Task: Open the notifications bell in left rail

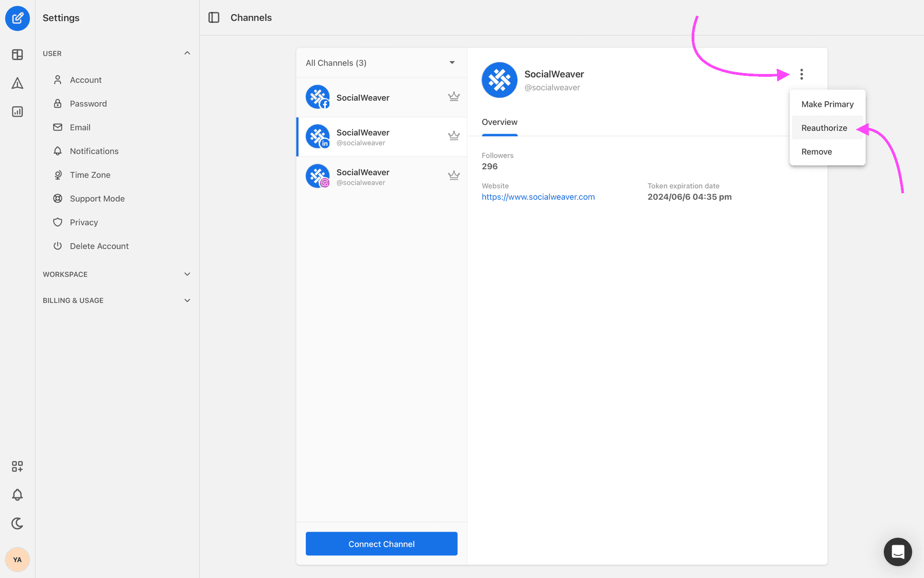Action: [18, 495]
